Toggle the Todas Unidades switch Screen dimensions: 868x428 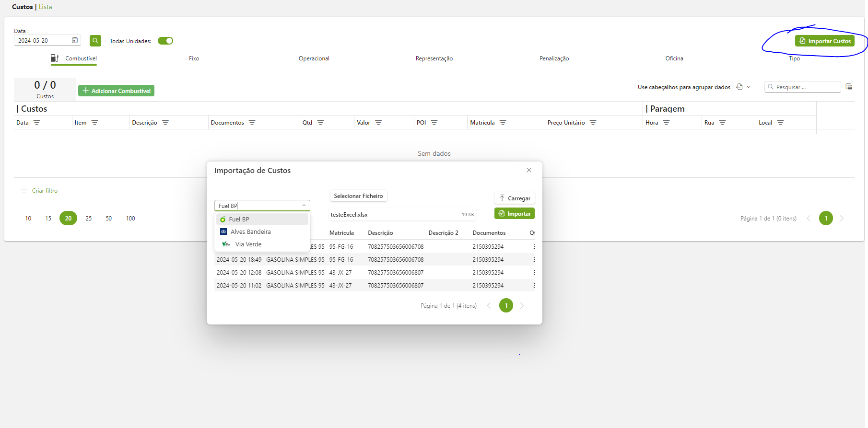(165, 41)
